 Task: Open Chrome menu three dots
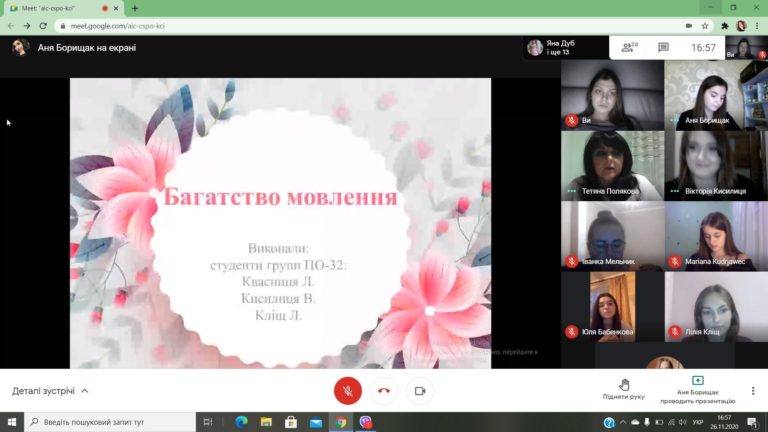757,26
